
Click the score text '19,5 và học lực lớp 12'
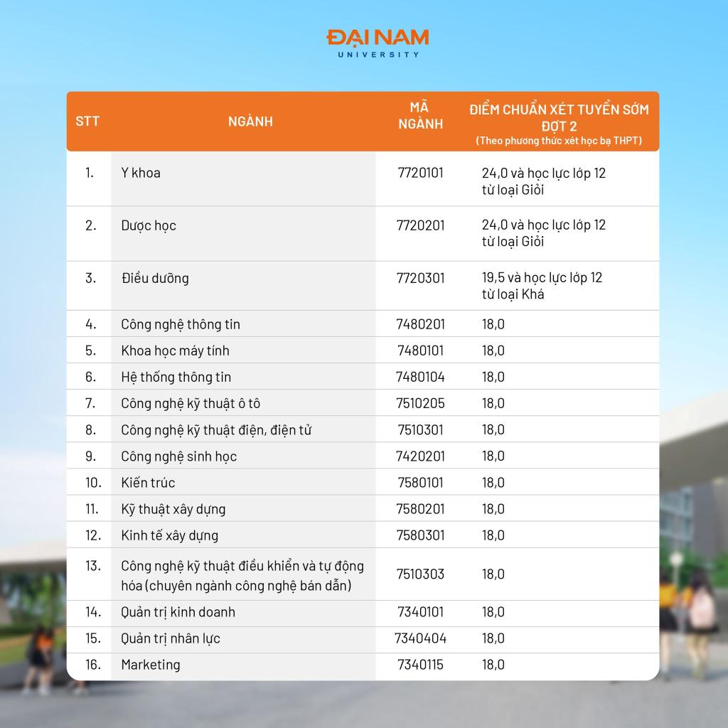542,278
